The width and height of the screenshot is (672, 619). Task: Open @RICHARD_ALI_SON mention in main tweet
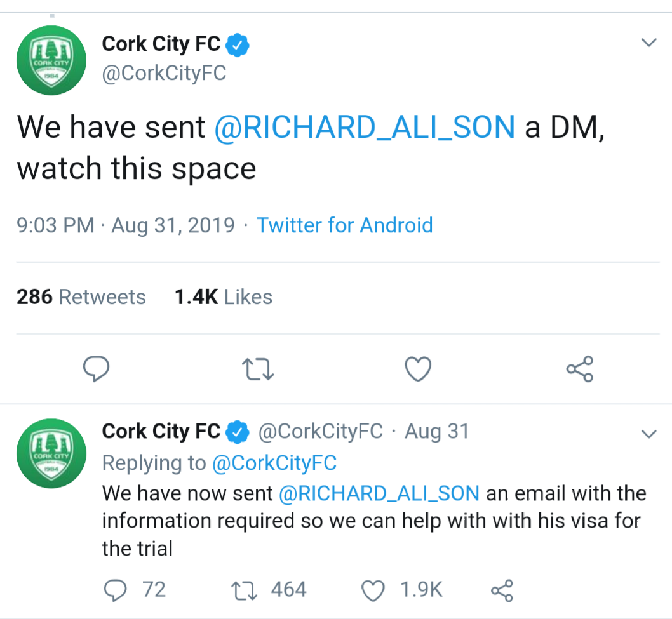click(365, 127)
